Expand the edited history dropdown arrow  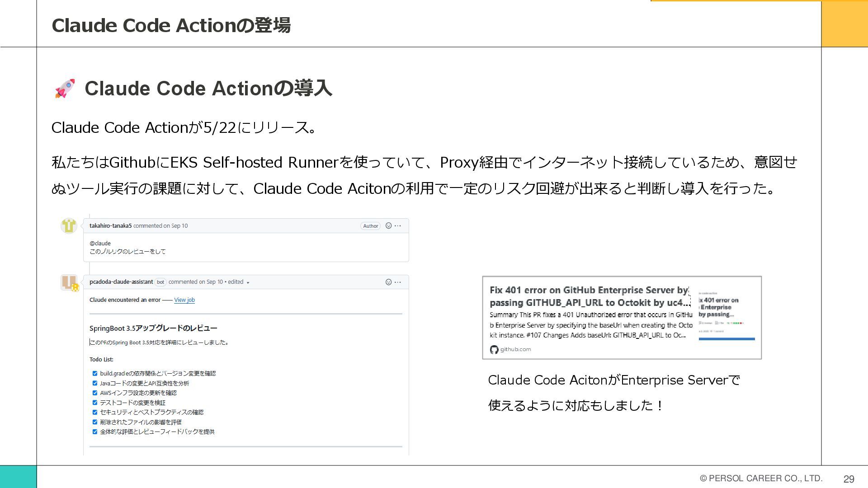(248, 282)
